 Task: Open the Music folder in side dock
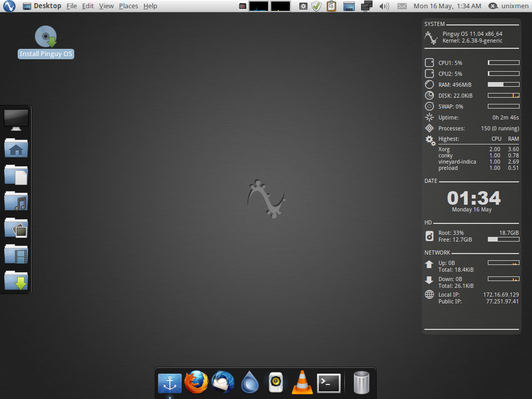click(x=16, y=201)
